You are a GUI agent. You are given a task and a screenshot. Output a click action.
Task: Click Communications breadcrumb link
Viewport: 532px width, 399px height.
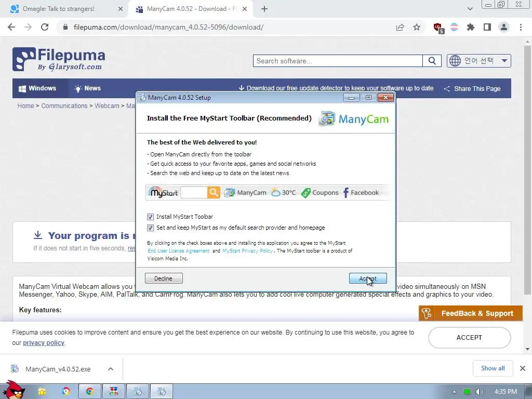(x=64, y=106)
